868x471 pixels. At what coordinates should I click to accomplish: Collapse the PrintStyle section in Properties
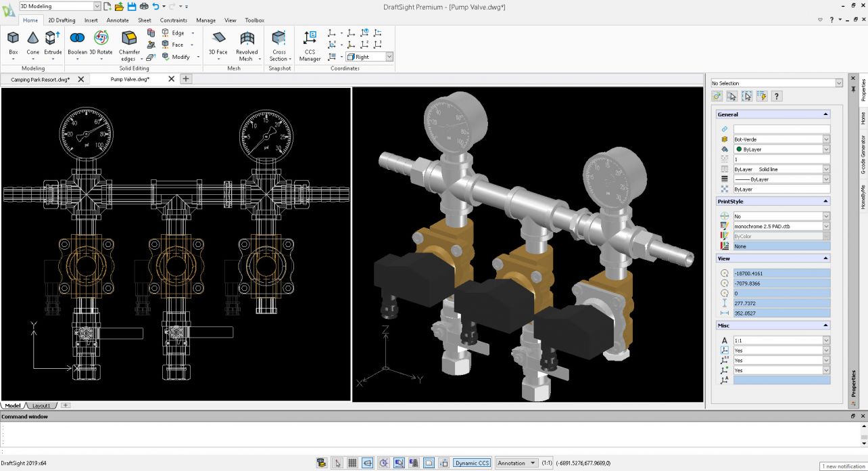click(825, 201)
